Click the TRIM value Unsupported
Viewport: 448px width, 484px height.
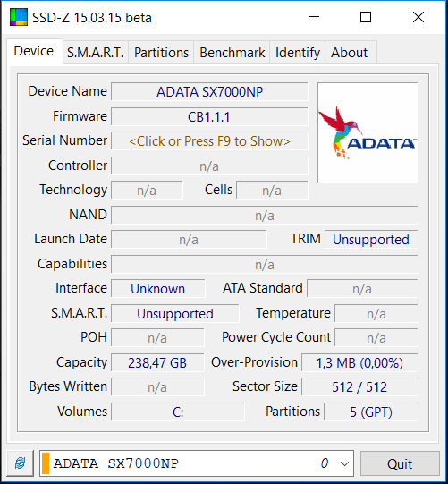pos(371,240)
